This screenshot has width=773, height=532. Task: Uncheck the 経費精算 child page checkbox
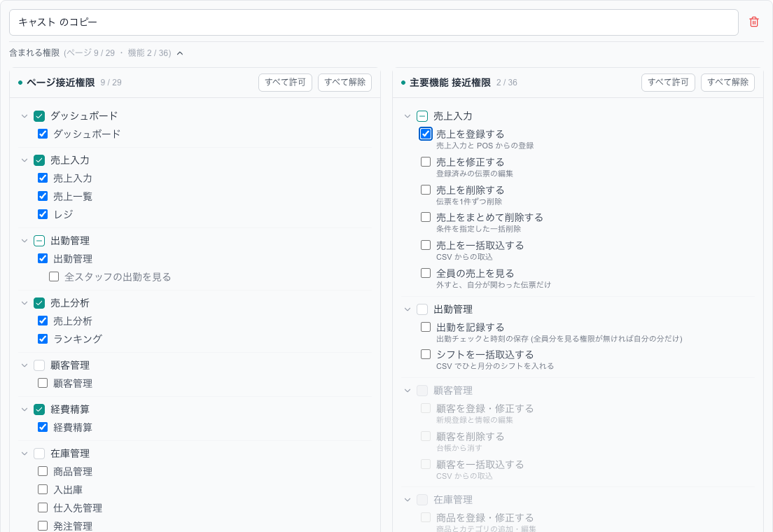pyautogui.click(x=43, y=428)
